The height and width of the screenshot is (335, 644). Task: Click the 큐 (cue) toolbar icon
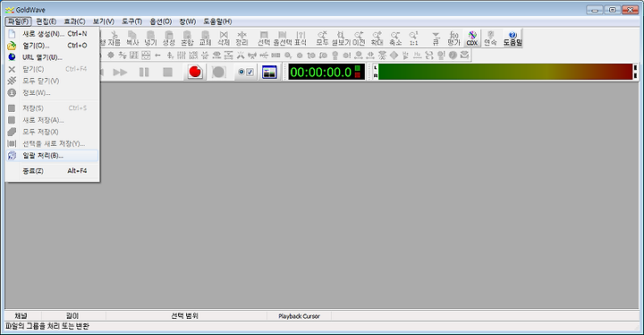click(x=436, y=39)
